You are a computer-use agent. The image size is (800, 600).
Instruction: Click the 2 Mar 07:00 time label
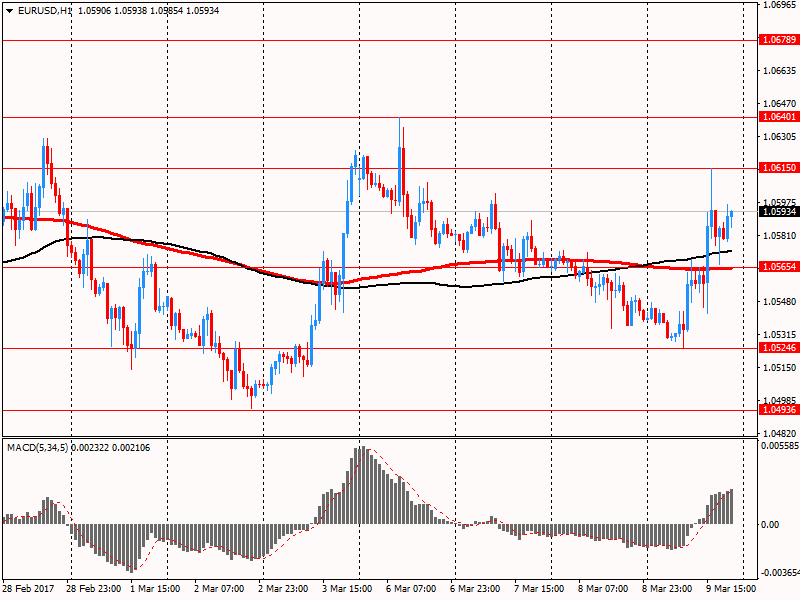[x=219, y=588]
